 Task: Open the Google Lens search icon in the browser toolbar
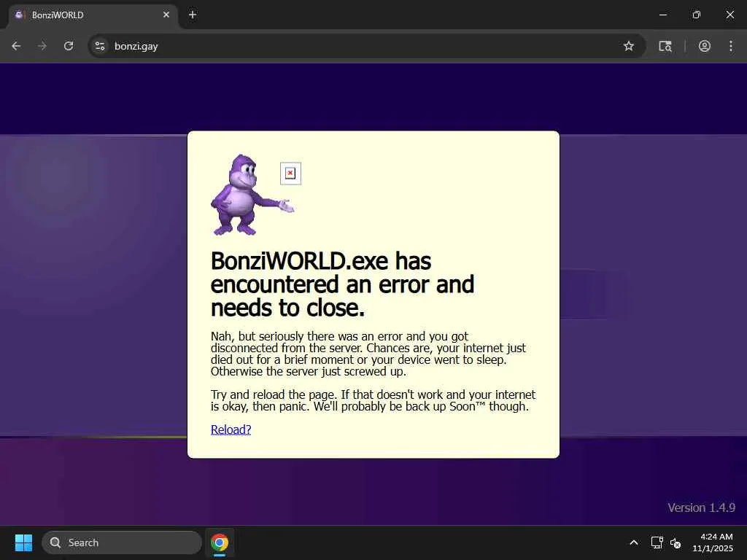point(665,46)
